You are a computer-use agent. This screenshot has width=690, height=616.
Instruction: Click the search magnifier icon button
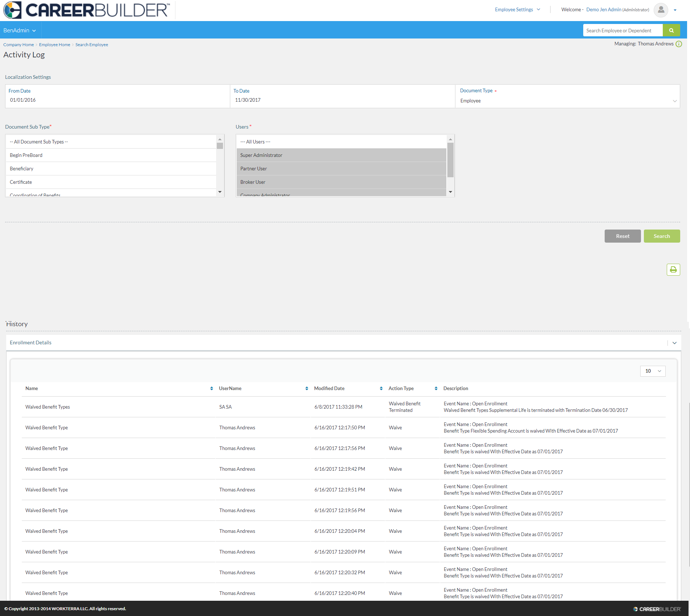671,31
